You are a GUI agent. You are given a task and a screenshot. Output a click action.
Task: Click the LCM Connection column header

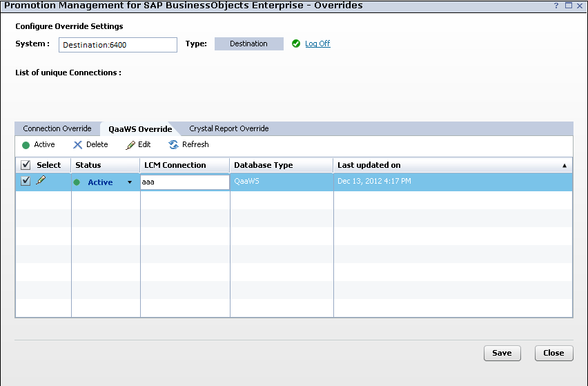point(185,165)
